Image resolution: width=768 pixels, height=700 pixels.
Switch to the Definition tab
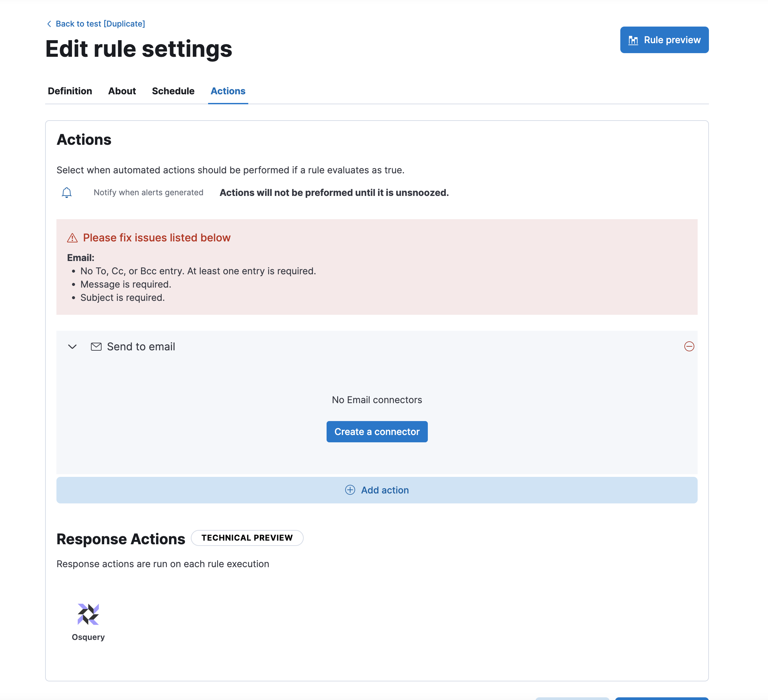coord(70,91)
